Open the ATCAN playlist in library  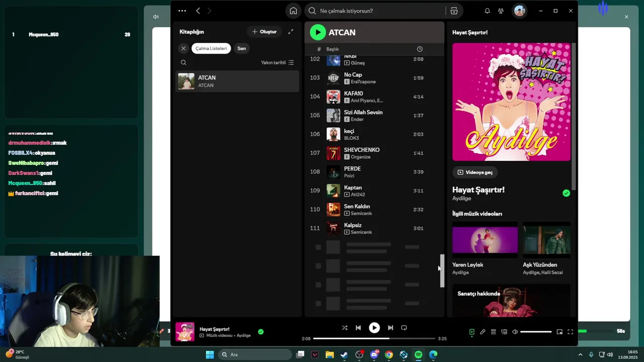click(237, 81)
